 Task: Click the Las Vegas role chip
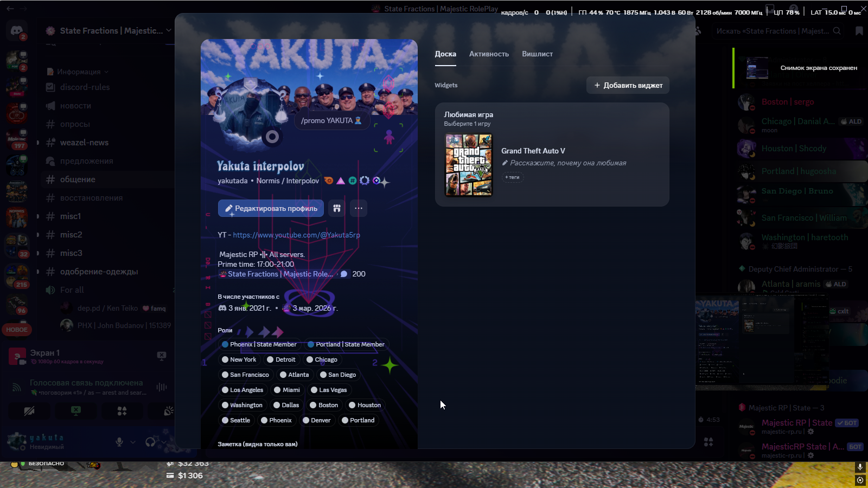point(329,390)
